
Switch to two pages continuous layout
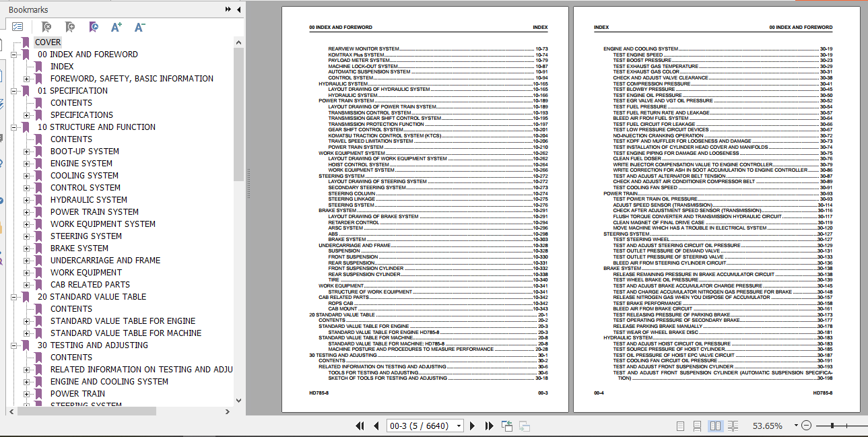(733, 426)
